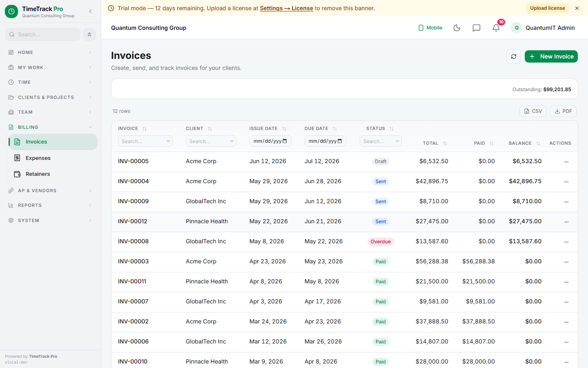Expand the System section
Screen dimensions: 588x368
pyautogui.click(x=50, y=220)
